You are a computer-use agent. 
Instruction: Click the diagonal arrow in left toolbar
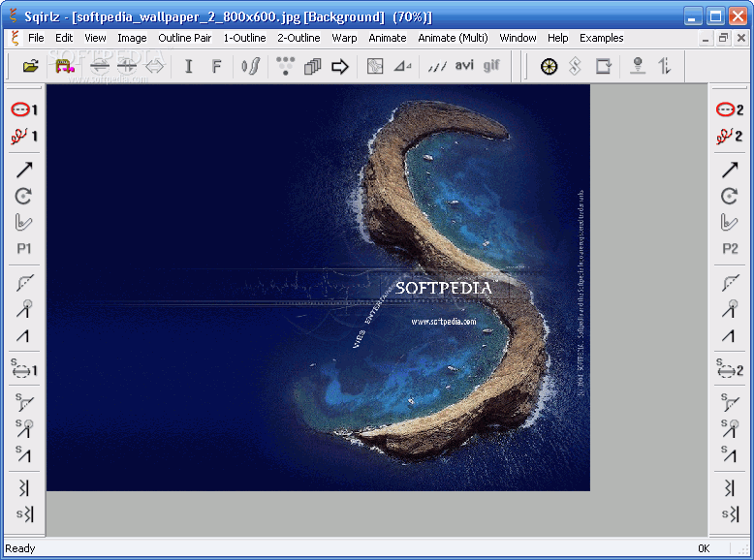[x=24, y=170]
